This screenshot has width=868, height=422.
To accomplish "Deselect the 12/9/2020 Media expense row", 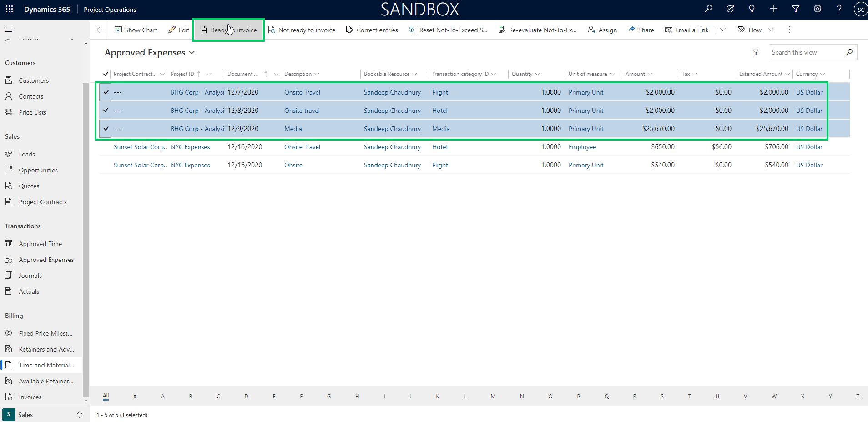I will 106,129.
